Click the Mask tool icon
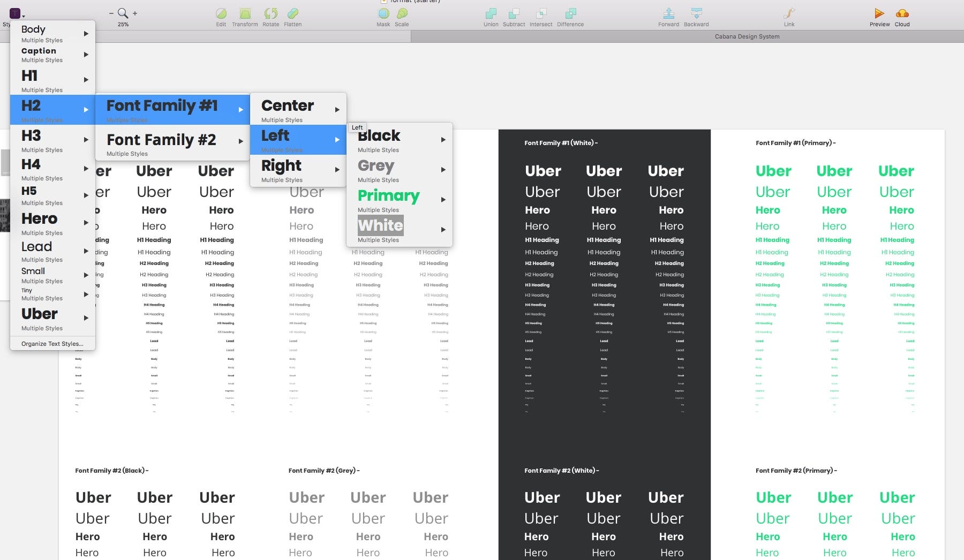Viewport: 964px width, 560px height. (x=383, y=13)
